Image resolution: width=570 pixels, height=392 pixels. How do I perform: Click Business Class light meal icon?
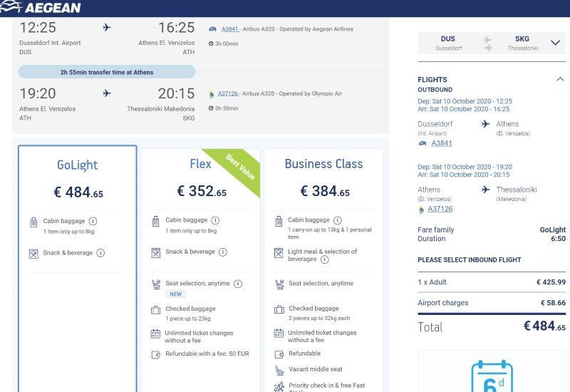point(279,253)
